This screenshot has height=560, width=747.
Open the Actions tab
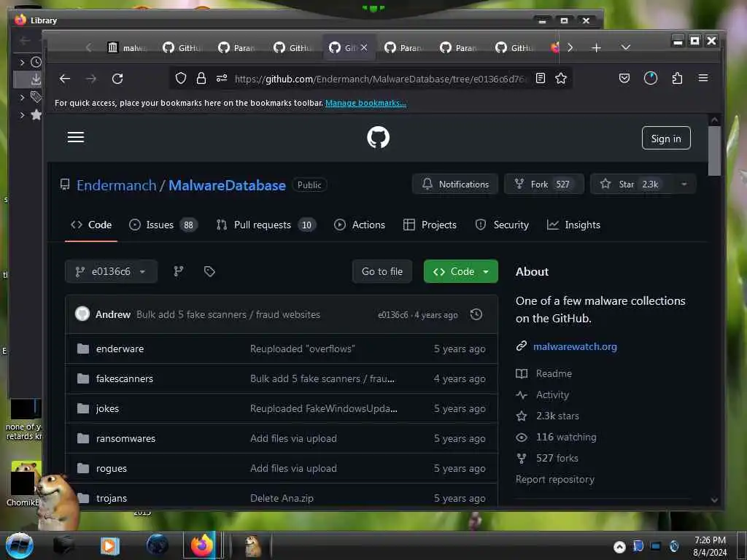point(360,225)
